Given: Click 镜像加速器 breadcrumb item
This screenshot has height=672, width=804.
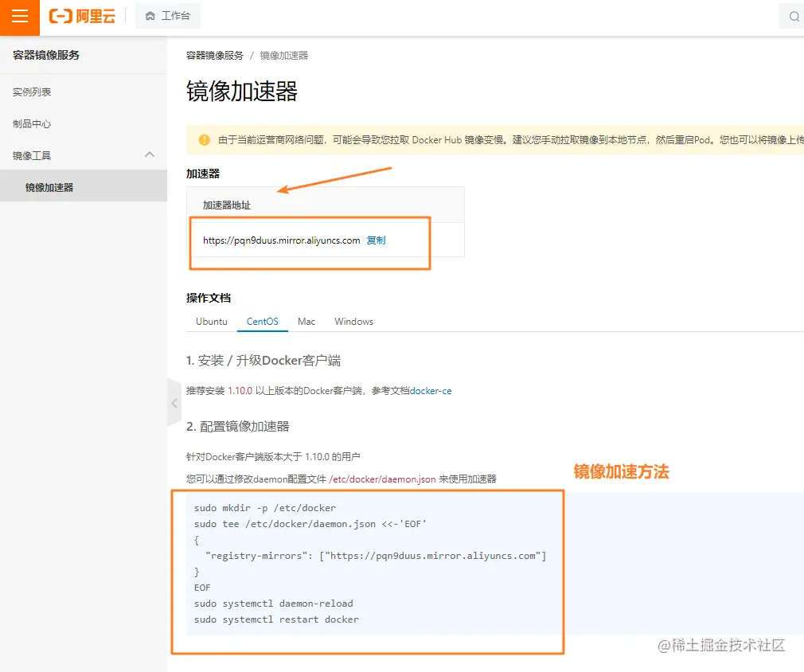Looking at the screenshot, I should pos(283,56).
